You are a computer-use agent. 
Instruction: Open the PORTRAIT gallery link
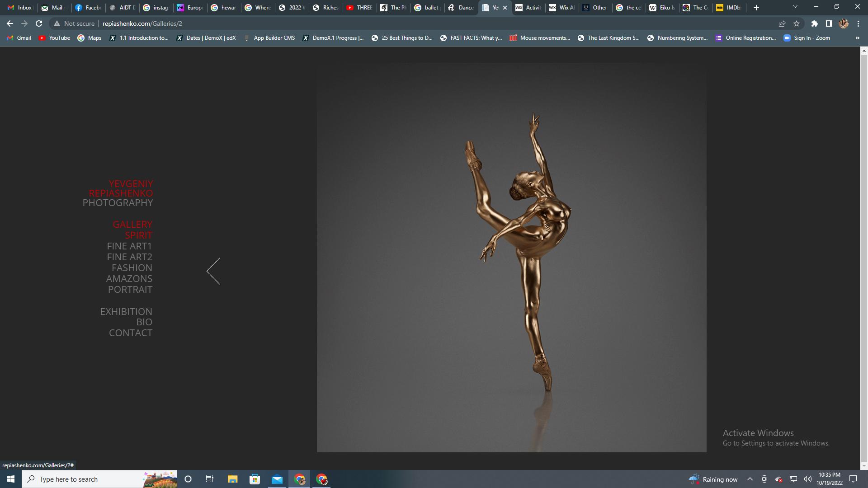coord(130,290)
